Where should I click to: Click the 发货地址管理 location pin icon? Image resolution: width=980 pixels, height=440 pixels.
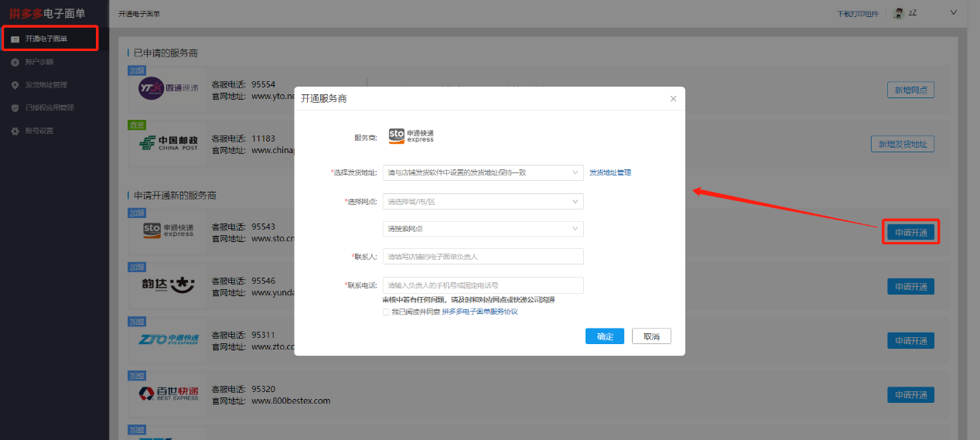(x=15, y=85)
